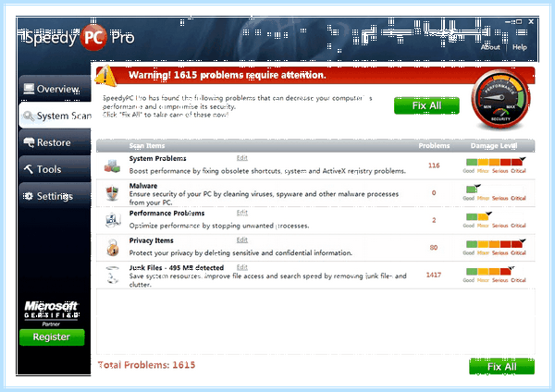Click the Tools hammer icon
This screenshot has height=392, width=555.
click(x=29, y=169)
